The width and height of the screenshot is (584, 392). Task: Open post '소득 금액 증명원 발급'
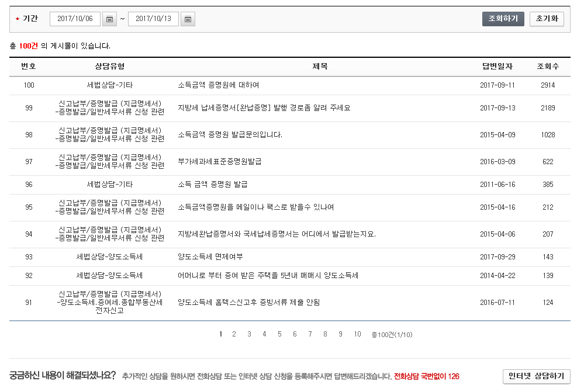pos(213,185)
